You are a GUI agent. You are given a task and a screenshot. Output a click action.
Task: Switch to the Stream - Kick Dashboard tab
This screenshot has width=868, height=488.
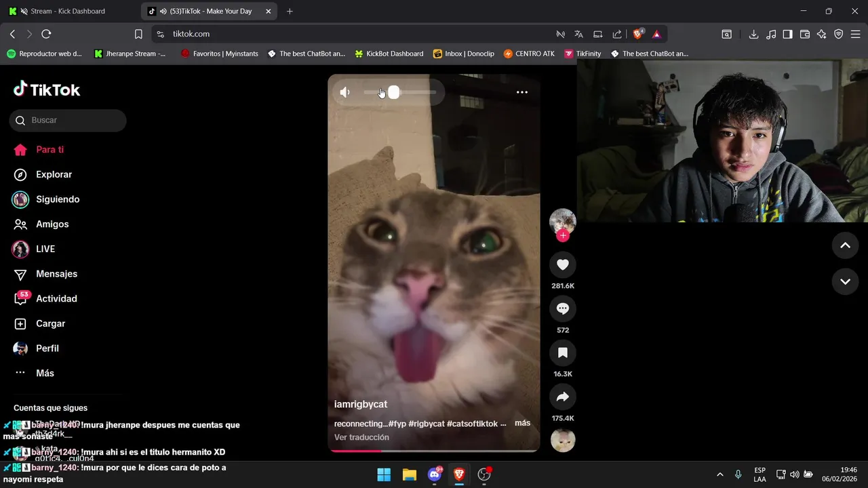click(68, 11)
